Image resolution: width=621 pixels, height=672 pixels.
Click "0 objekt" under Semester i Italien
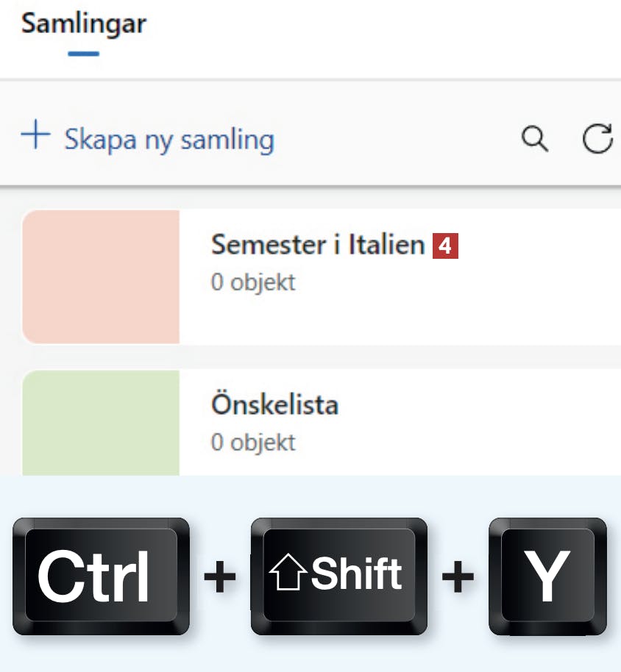pos(253,282)
